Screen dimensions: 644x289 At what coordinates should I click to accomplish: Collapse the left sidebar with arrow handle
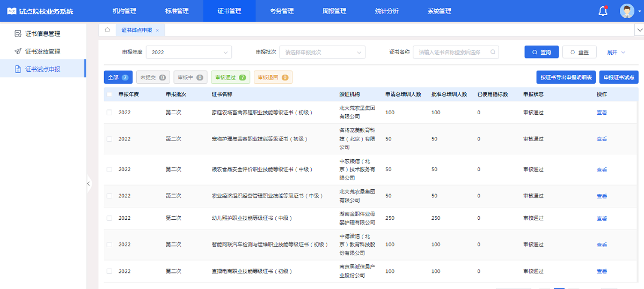[89, 184]
